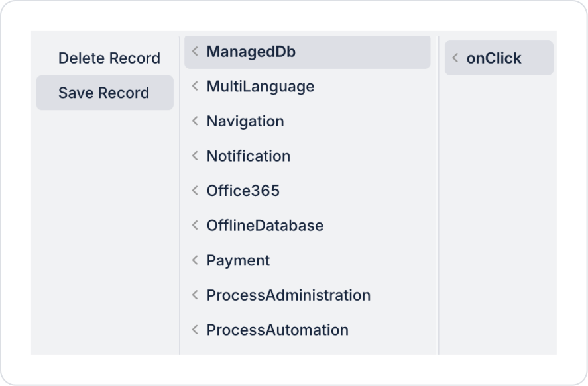The height and width of the screenshot is (386, 588).
Task: Click the arrow next to ProcessAutomation
Action: pyautogui.click(x=195, y=330)
